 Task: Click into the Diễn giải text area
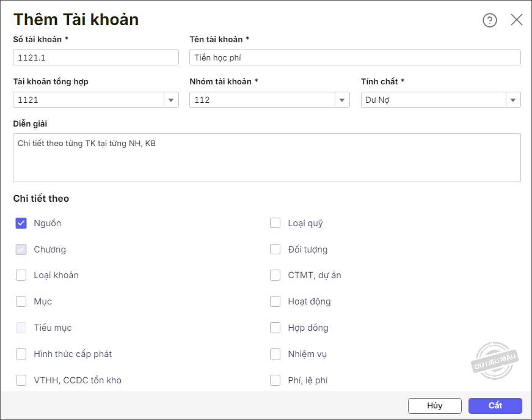[x=266, y=158]
